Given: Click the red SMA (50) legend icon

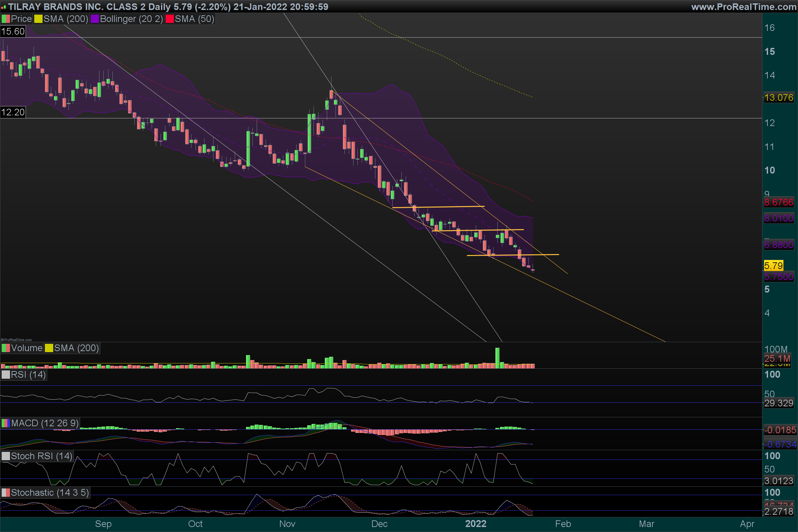Looking at the screenshot, I should point(169,19).
